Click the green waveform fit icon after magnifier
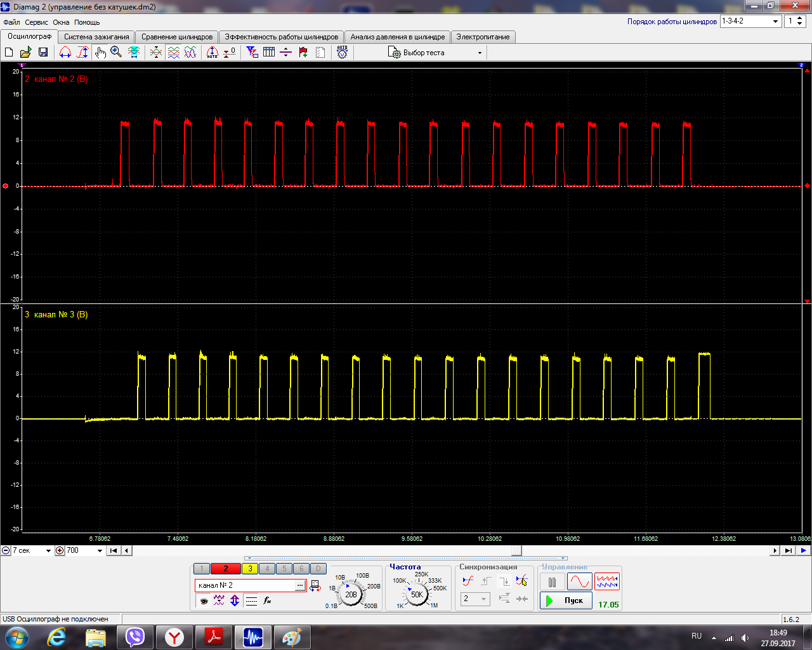 tap(134, 53)
